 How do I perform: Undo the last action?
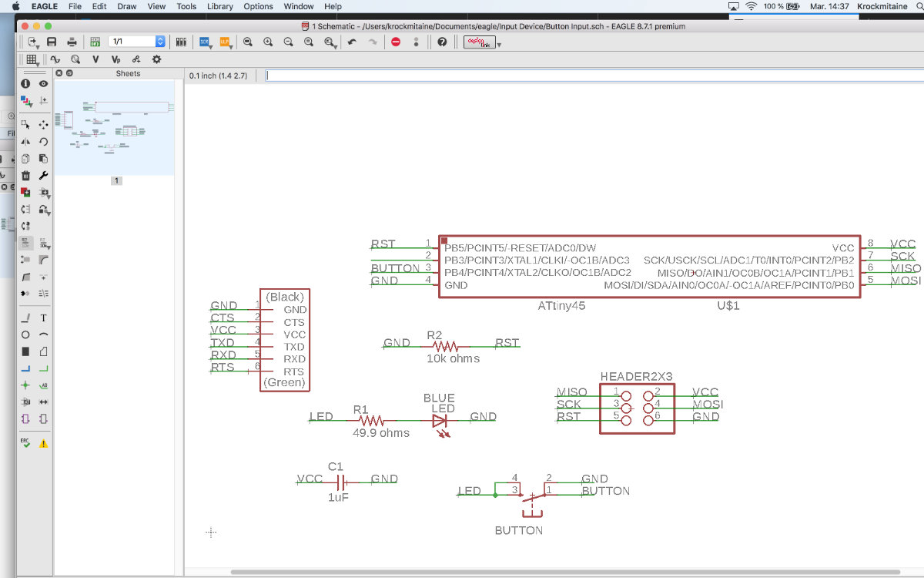coord(352,42)
